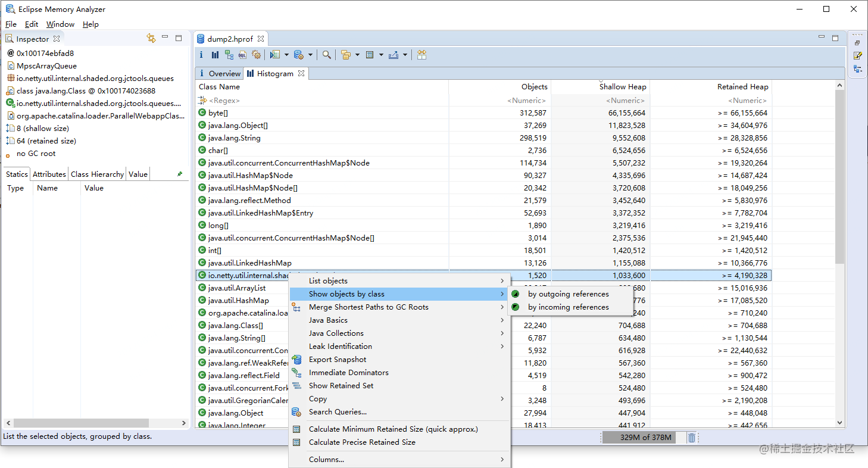Run expert system test report icon
868x468 pixels.
(274, 55)
